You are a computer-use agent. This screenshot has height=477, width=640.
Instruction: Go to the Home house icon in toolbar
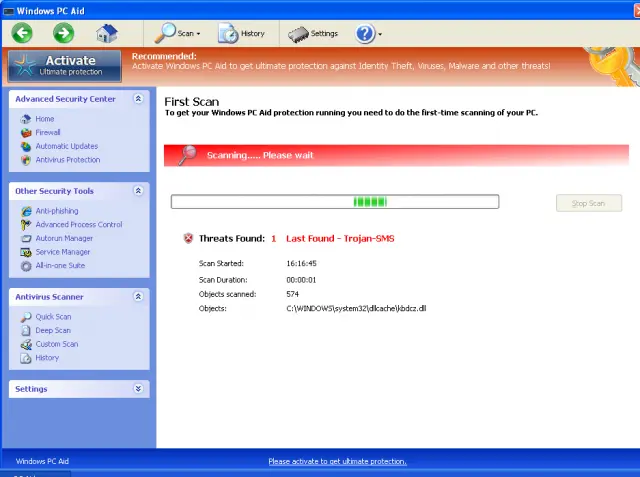click(107, 33)
